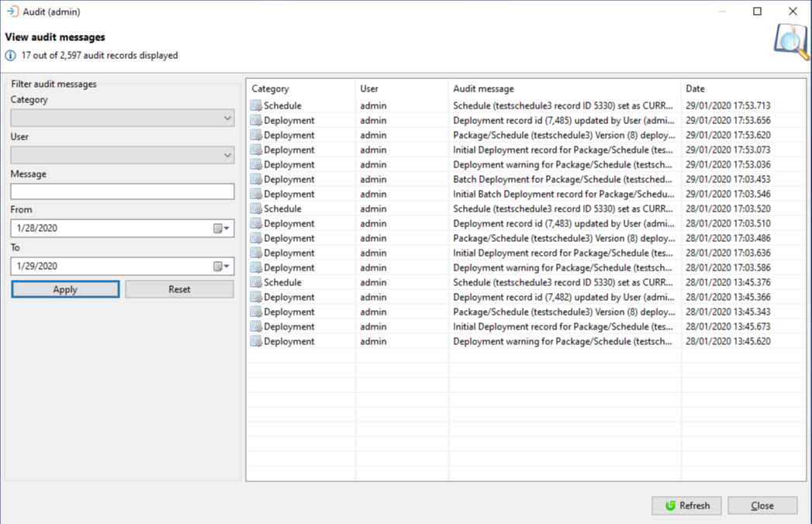Click admin user cell in 29/01/2020 17:53.713 row
812x524 pixels.
pyautogui.click(x=373, y=105)
